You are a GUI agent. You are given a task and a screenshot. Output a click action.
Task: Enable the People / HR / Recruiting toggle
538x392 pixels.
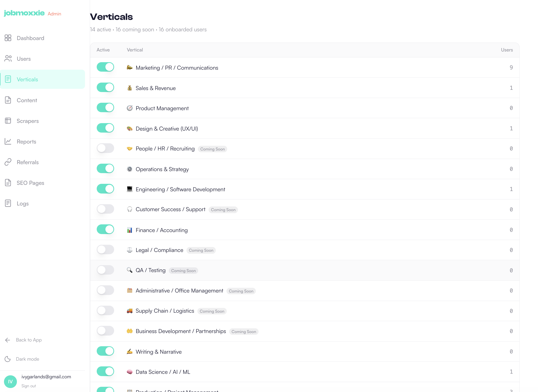(x=105, y=148)
